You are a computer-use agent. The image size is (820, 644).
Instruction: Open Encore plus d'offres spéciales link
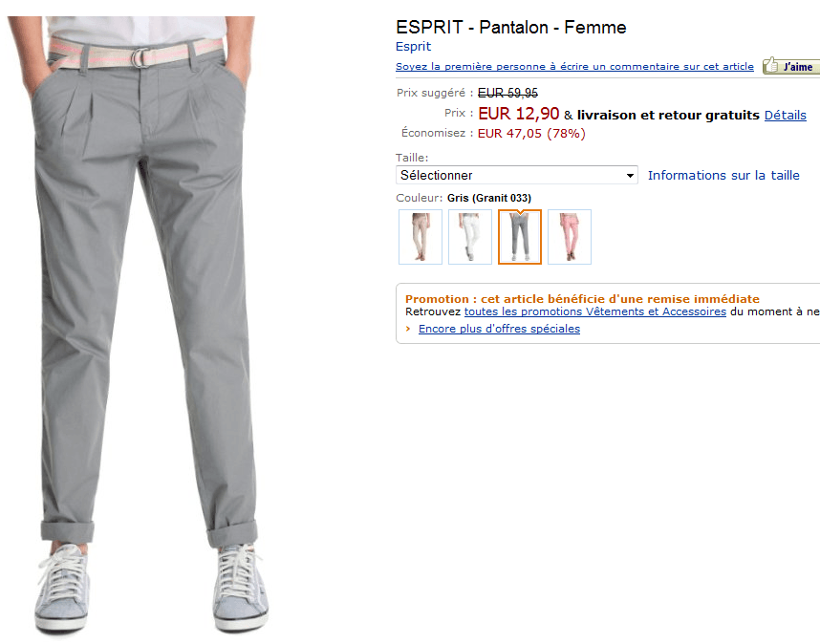pos(499,329)
